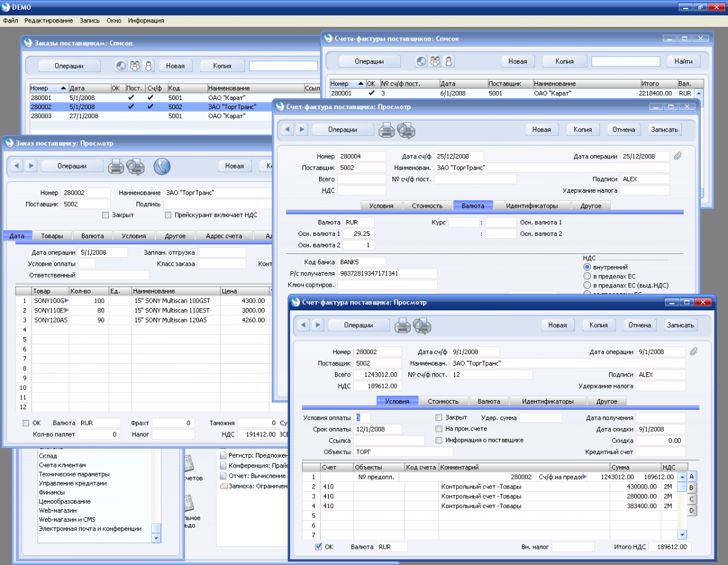Screen dimensions: 728x565
Task: Click the phone icon in purchase order window
Action: click(161, 165)
